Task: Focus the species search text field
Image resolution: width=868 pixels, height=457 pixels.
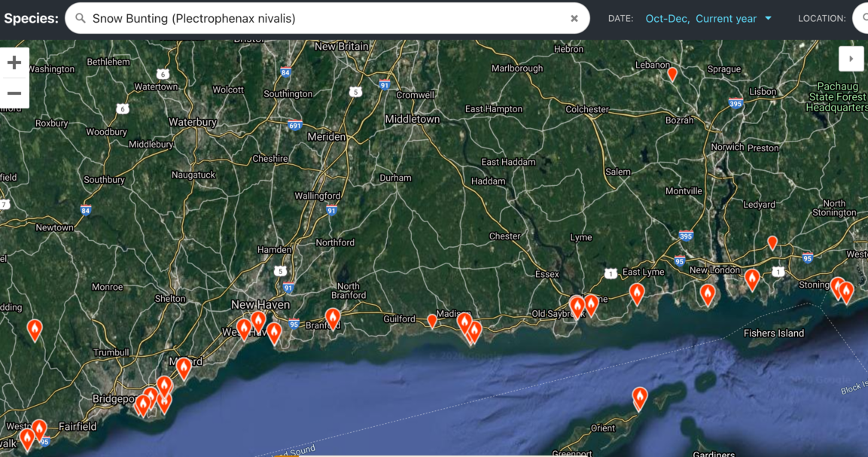Action: 324,19
